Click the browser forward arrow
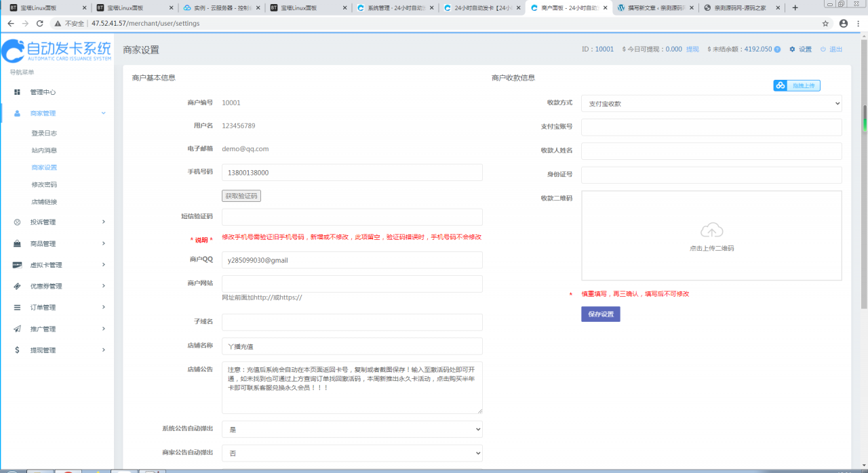The width and height of the screenshot is (868, 473). point(25,23)
